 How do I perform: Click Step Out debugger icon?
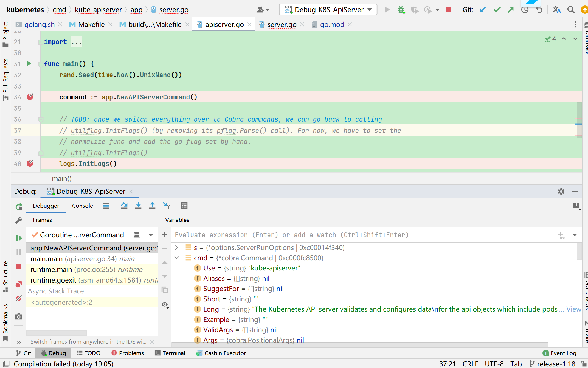tap(152, 206)
